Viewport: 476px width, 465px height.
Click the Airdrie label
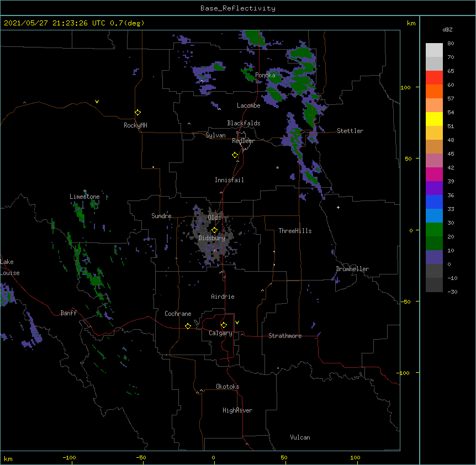coord(223,297)
